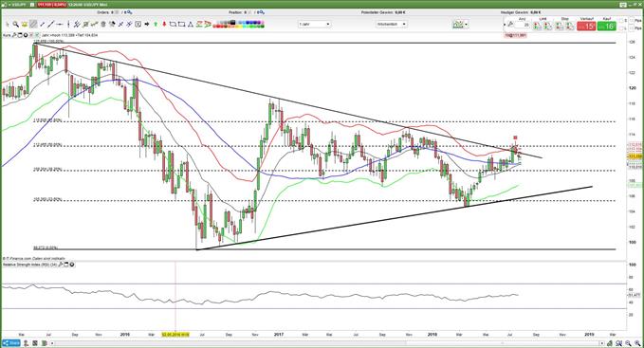Click the yellow stamp tool icon

coord(25,25)
